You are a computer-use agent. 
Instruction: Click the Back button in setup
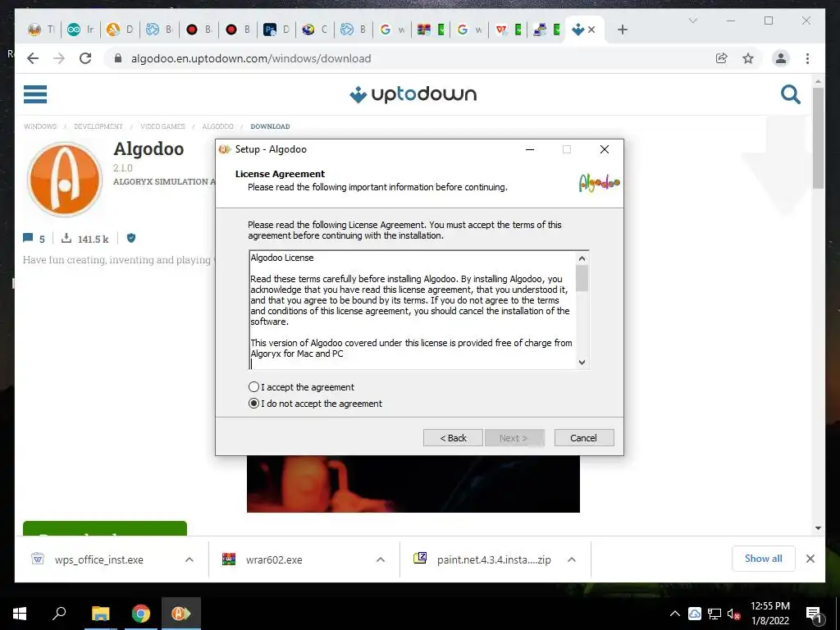(x=453, y=438)
